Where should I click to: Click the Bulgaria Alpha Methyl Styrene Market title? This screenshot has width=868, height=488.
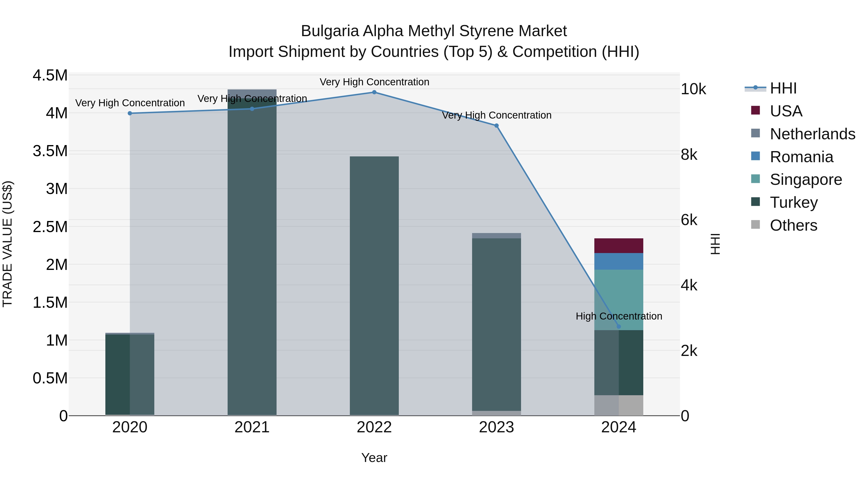click(434, 31)
